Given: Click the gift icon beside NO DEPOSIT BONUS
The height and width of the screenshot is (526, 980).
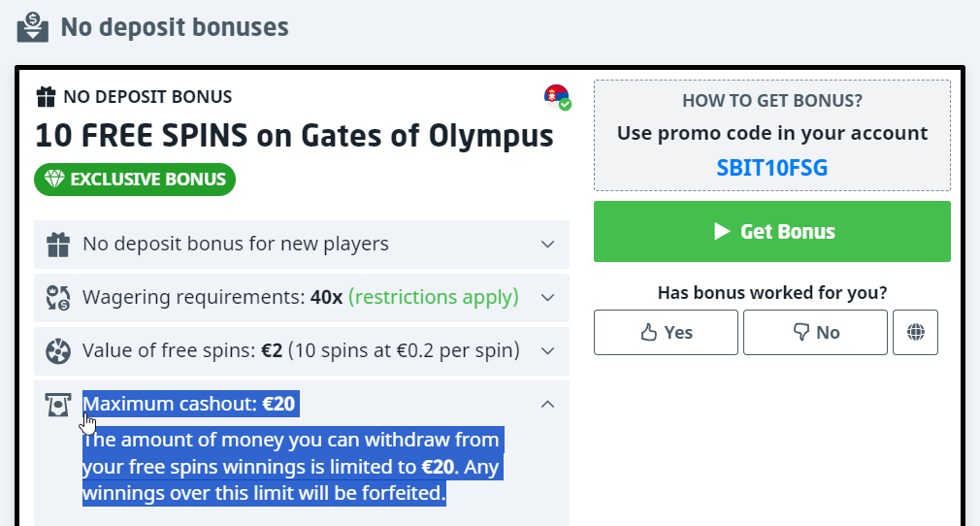Looking at the screenshot, I should [x=46, y=97].
